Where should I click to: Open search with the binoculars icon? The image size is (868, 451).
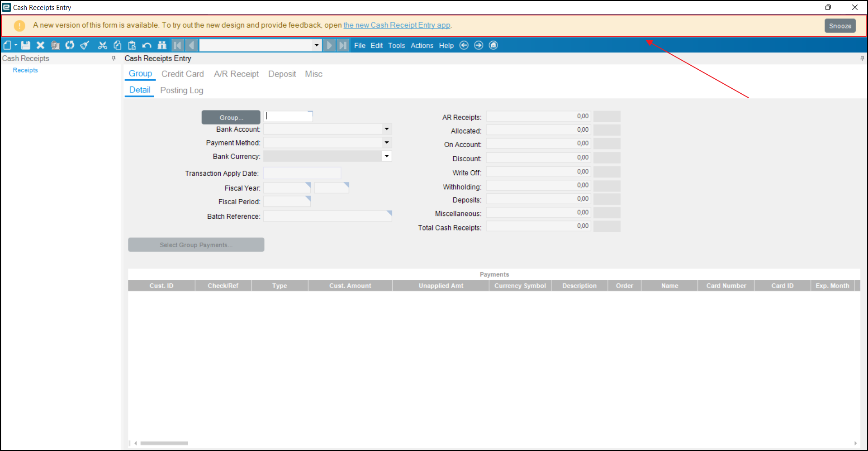162,45
